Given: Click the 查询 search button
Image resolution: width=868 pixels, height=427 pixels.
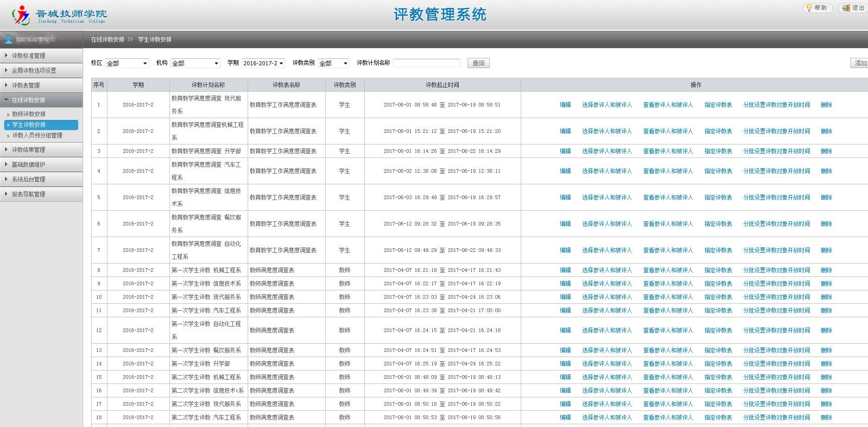Looking at the screenshot, I should tap(479, 63).
